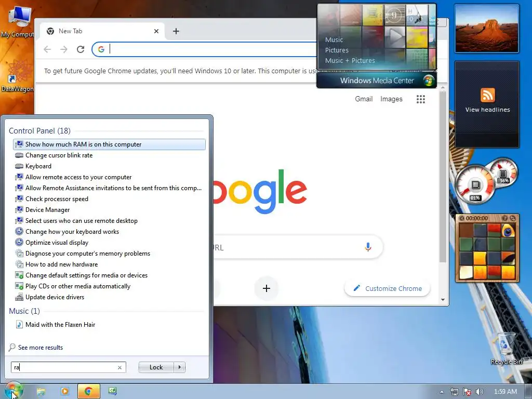This screenshot has height=399, width=532.
Task: Go back in Chrome
Action: 47,49
